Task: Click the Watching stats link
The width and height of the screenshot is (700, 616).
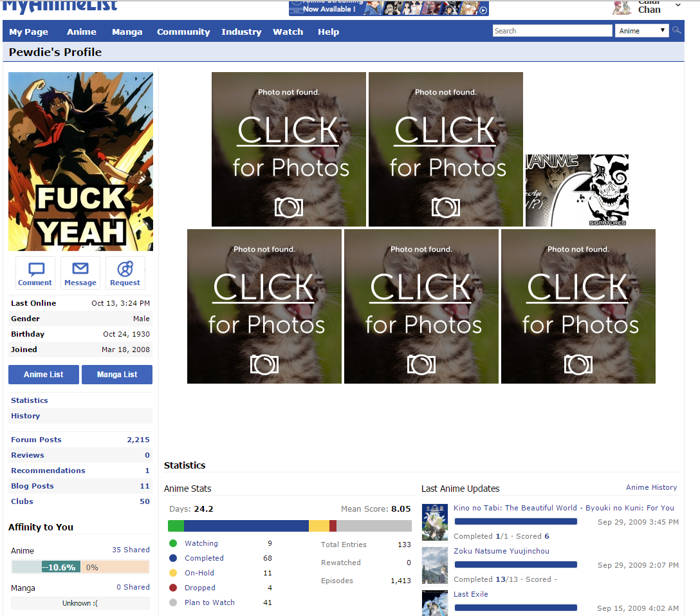Action: click(x=201, y=543)
